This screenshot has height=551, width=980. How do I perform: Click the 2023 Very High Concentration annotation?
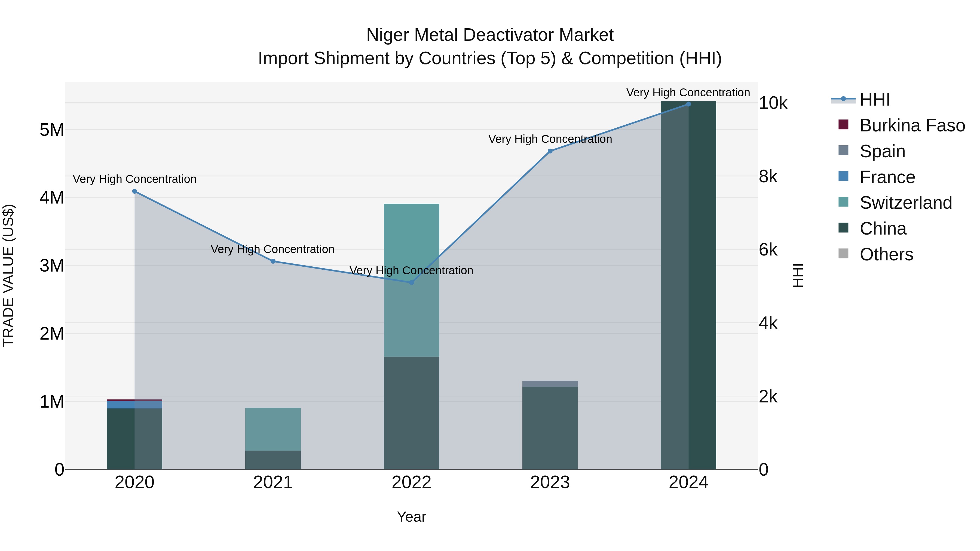coord(550,139)
